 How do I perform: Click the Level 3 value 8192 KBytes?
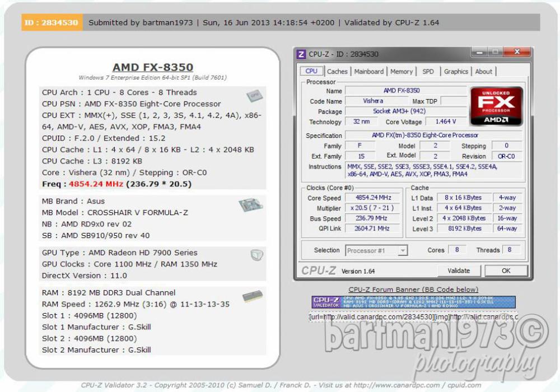[x=464, y=228]
